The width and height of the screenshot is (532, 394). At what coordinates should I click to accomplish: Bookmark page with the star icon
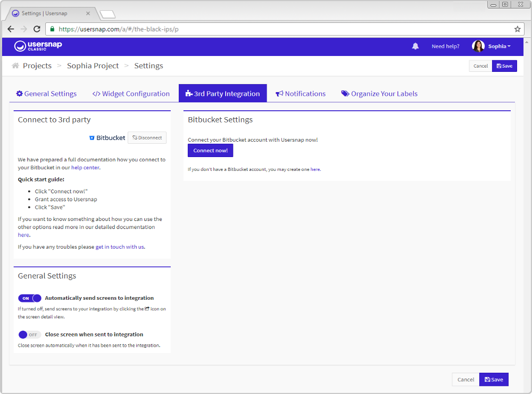[x=517, y=29]
